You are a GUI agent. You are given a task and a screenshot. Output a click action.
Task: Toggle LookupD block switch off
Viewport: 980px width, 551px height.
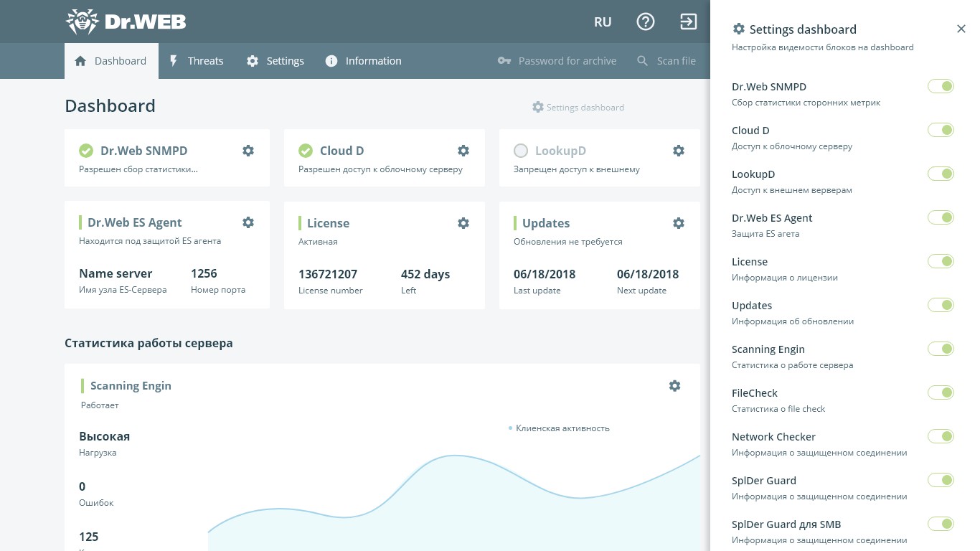point(941,174)
